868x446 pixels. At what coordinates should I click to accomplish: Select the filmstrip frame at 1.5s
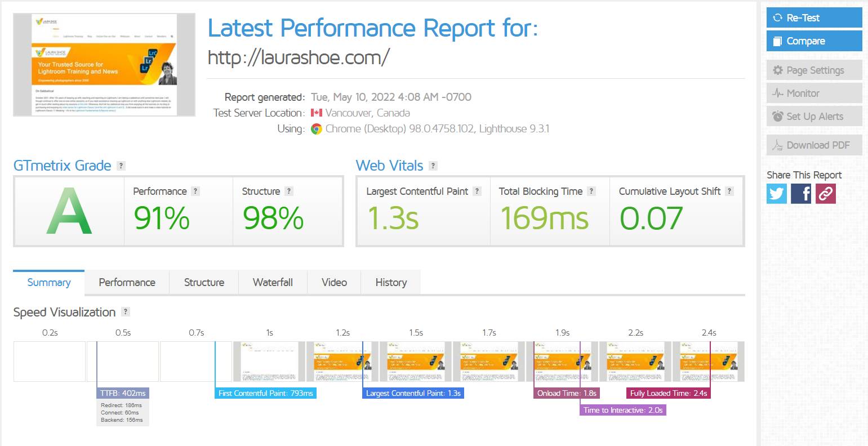(416, 362)
